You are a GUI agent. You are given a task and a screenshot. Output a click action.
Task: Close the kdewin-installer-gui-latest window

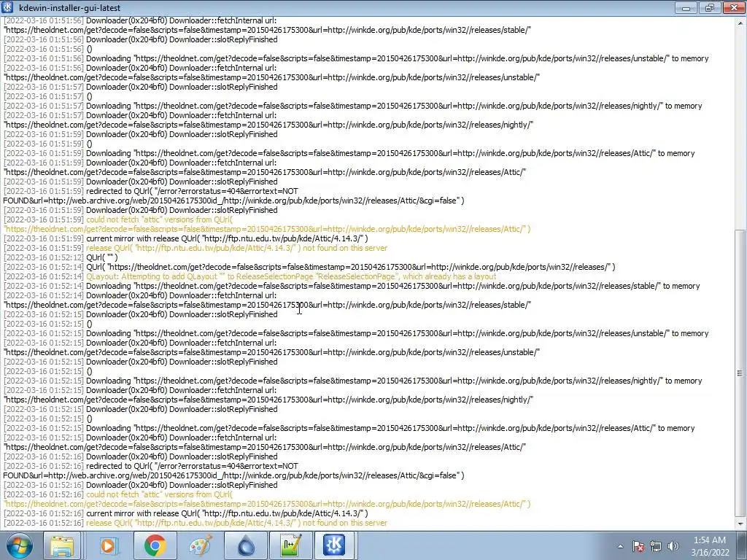(x=734, y=7)
